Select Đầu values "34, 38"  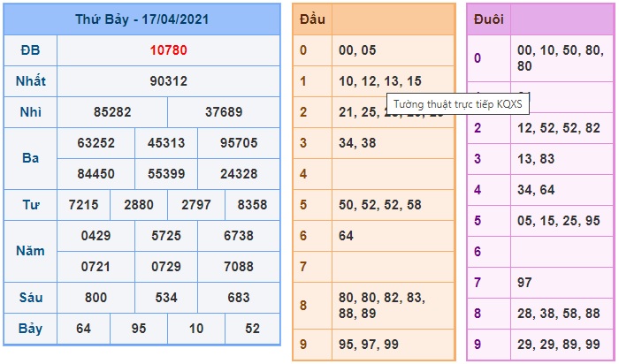[357, 143]
